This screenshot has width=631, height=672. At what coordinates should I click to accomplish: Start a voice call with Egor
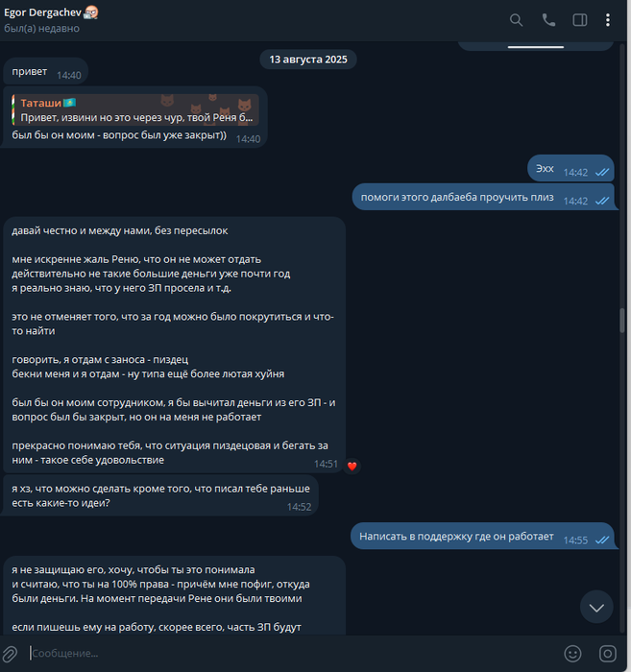pyautogui.click(x=548, y=20)
